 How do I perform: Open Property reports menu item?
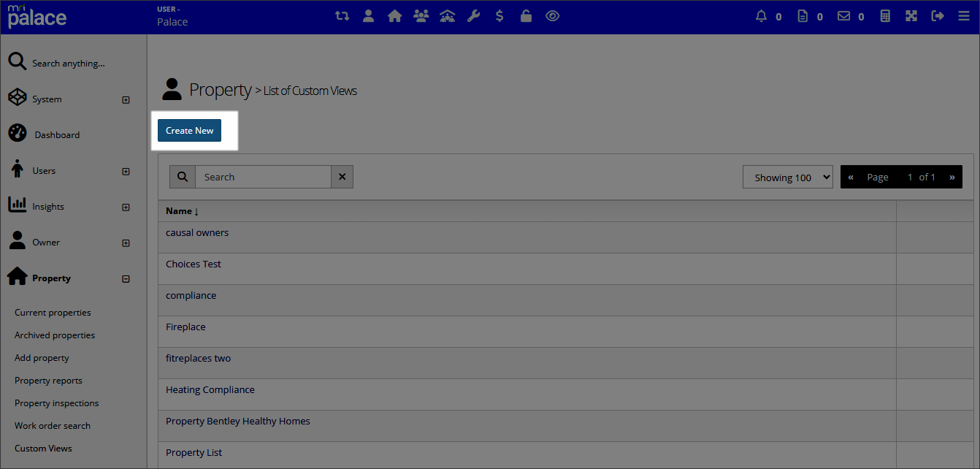click(48, 381)
